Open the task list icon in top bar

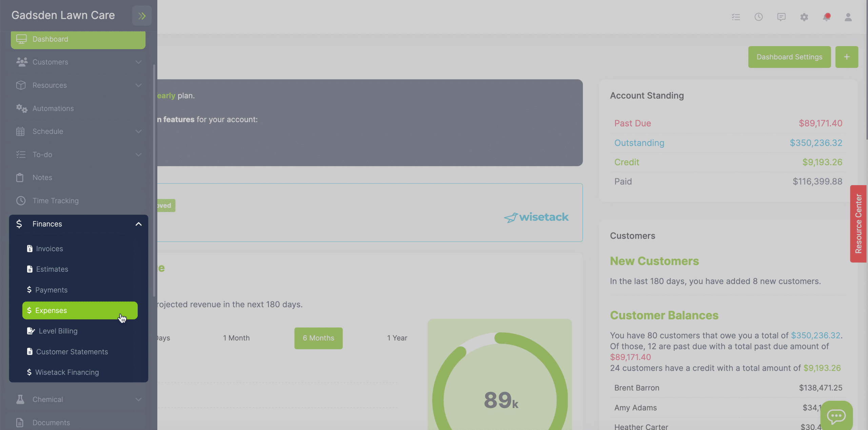[x=736, y=17]
